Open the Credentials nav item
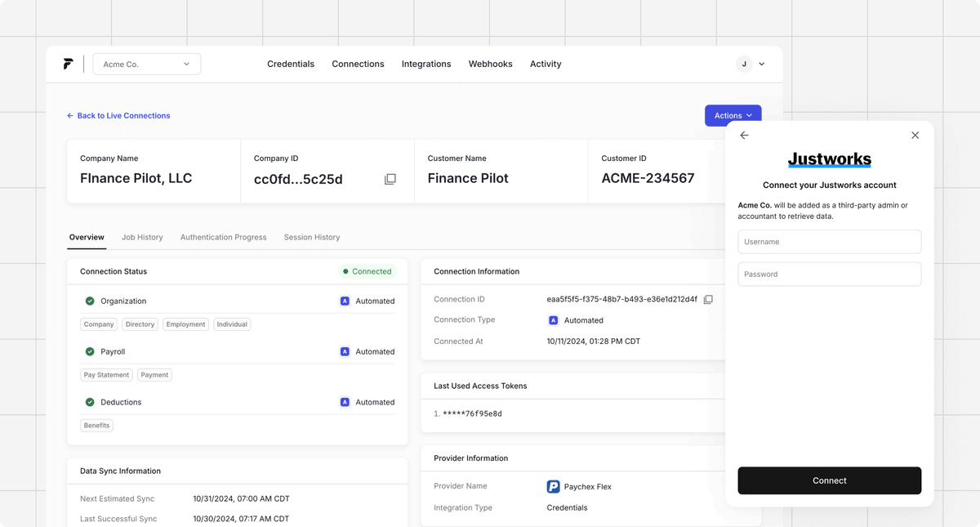 (291, 64)
